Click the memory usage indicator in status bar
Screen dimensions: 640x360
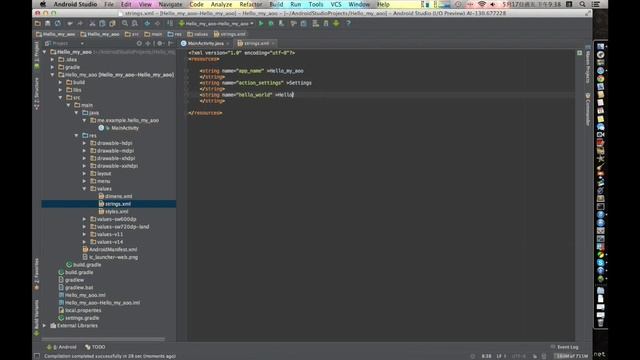(x=572, y=356)
